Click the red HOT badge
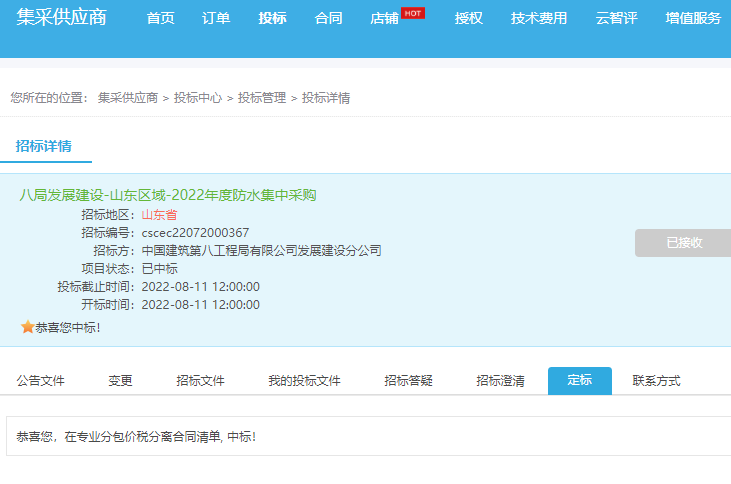Screen dimensions: 731x484 [413, 14]
